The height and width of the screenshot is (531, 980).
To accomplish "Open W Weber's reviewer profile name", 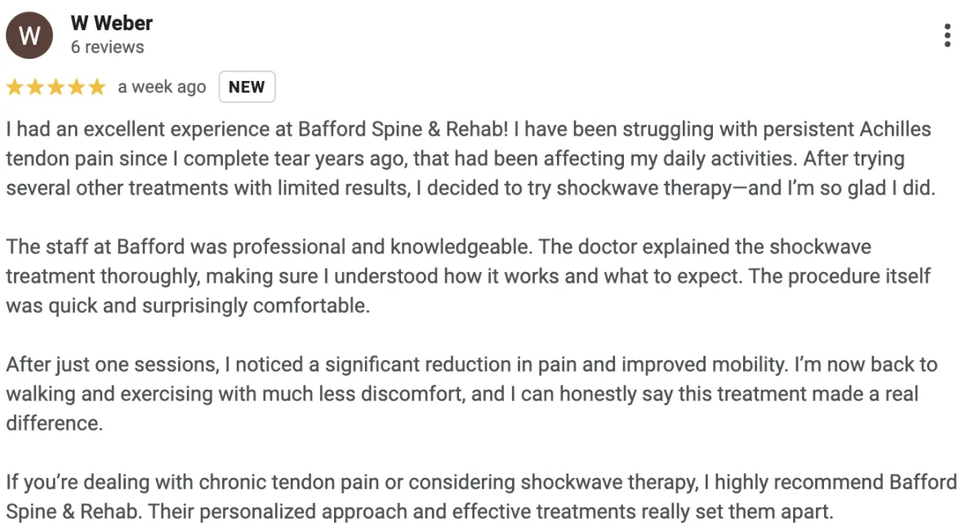I will [112, 23].
